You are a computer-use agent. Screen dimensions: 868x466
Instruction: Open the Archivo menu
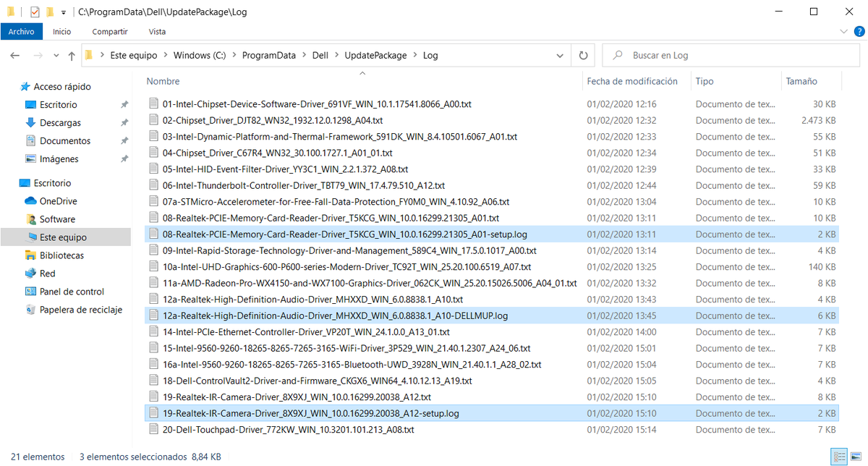click(x=22, y=32)
